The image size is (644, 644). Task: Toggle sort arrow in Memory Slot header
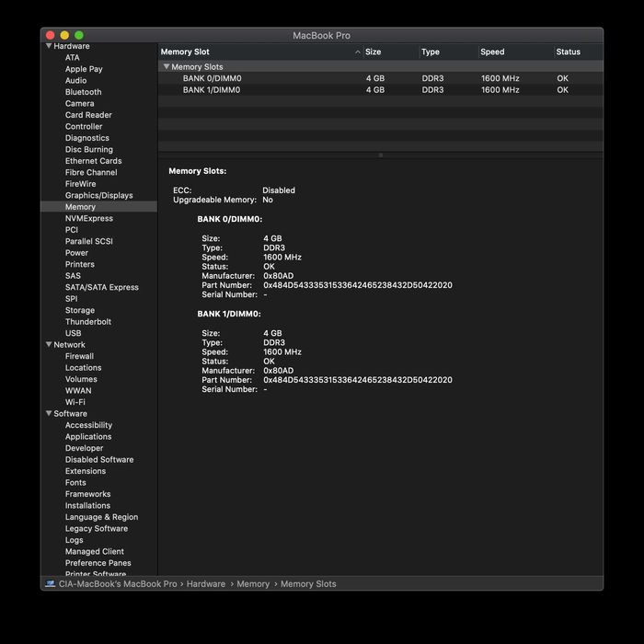[358, 52]
